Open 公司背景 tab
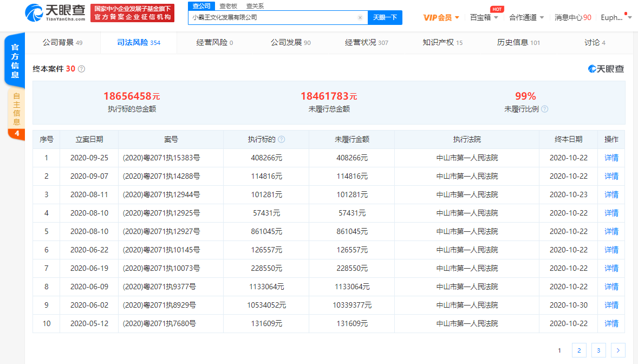Image resolution: width=638 pixels, height=364 pixels. point(62,42)
